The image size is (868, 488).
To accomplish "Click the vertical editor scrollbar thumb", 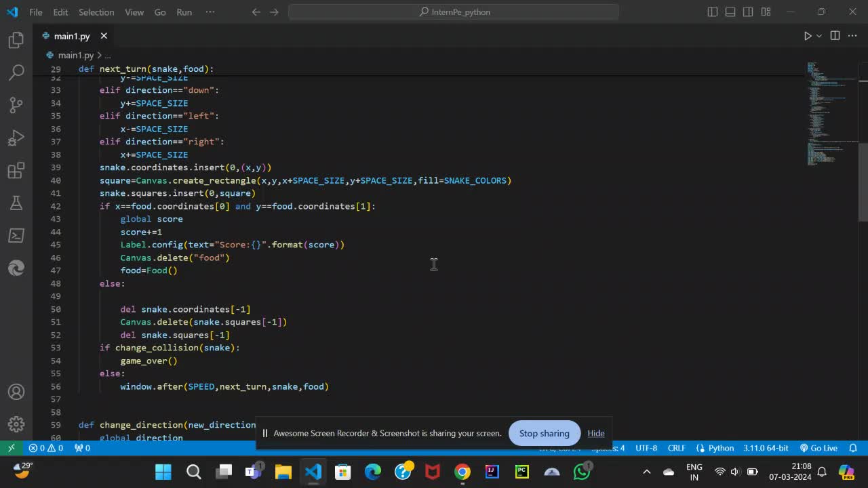I will click(863, 182).
